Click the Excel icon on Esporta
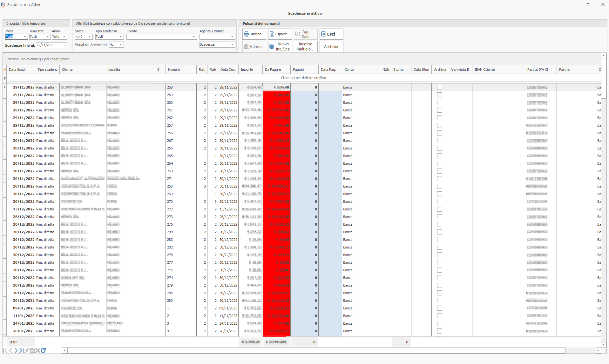 (272, 34)
